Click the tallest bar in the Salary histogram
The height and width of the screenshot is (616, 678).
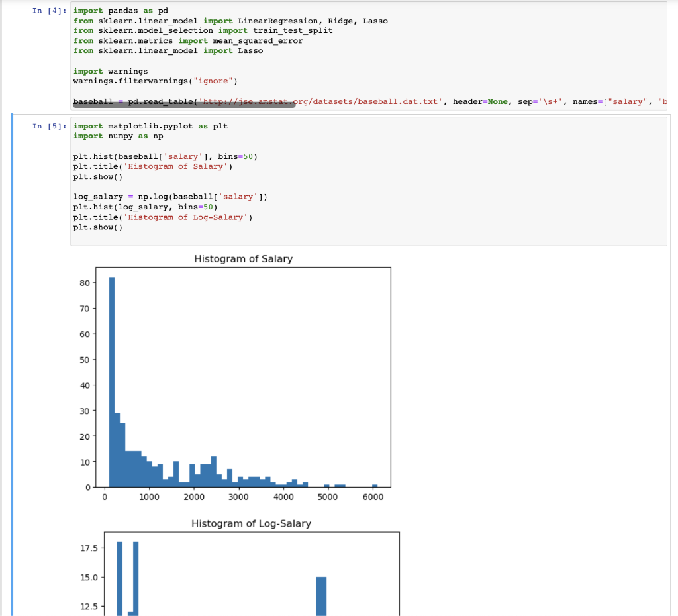111,382
